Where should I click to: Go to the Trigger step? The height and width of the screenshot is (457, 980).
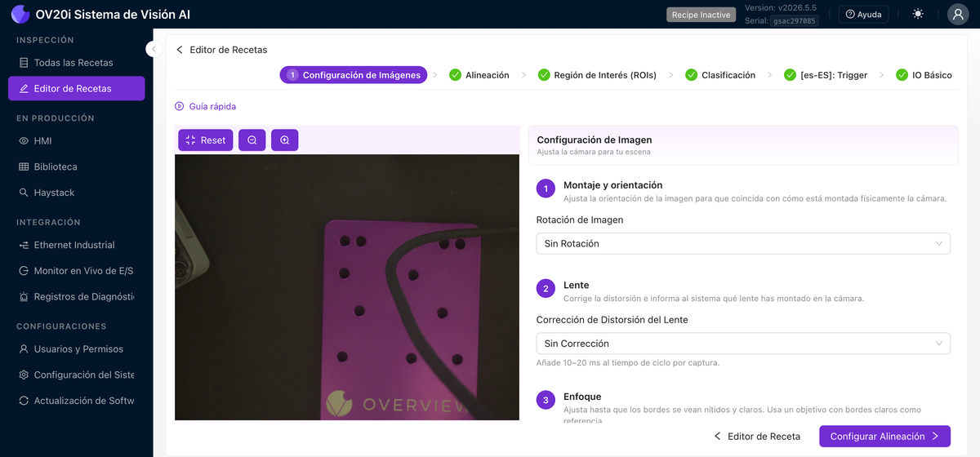[826, 75]
